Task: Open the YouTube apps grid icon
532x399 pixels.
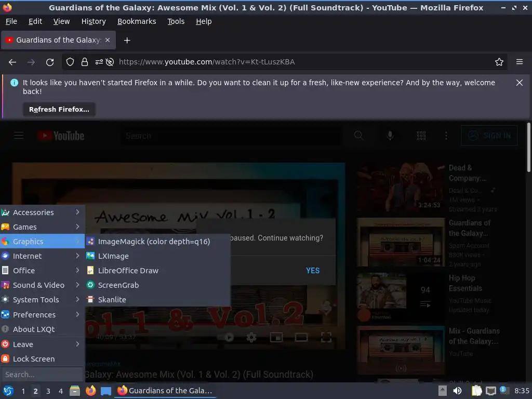Action: [421, 136]
